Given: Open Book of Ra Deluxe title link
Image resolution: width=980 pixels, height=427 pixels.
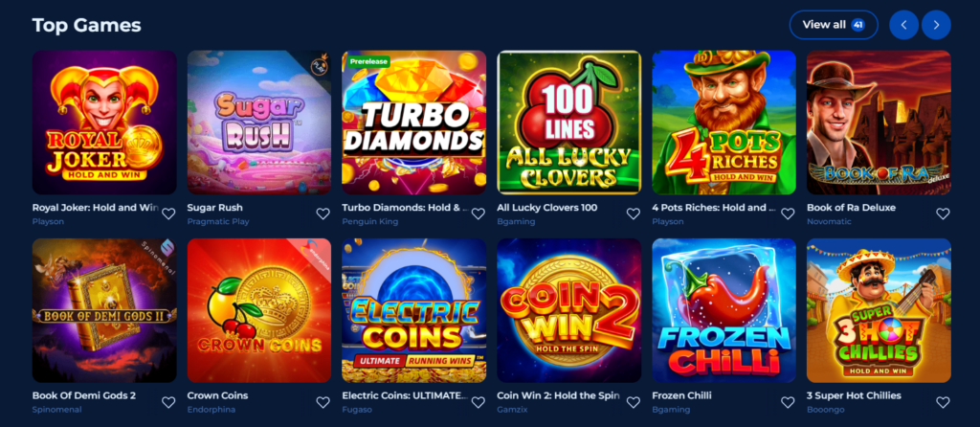Looking at the screenshot, I should pyautogui.click(x=851, y=208).
